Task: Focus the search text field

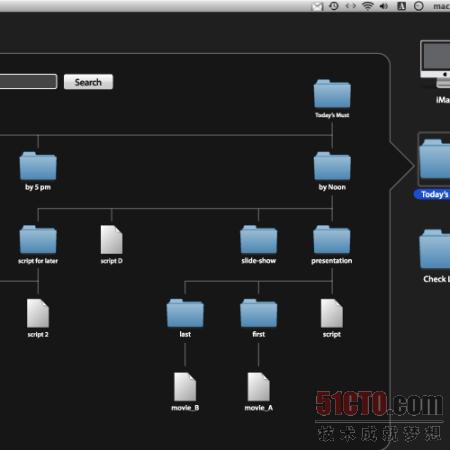Action: pyautogui.click(x=28, y=82)
